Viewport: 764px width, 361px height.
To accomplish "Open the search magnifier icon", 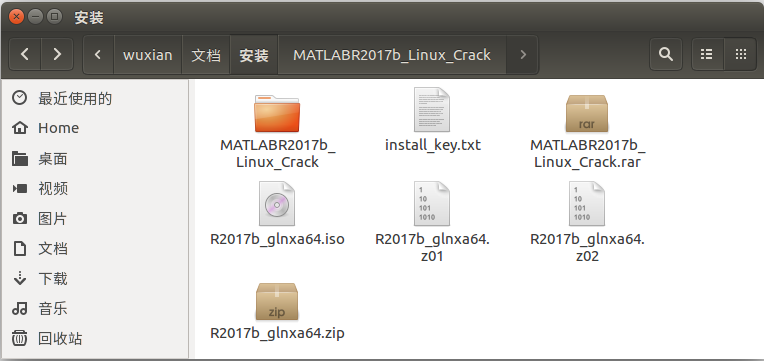I will pos(666,54).
